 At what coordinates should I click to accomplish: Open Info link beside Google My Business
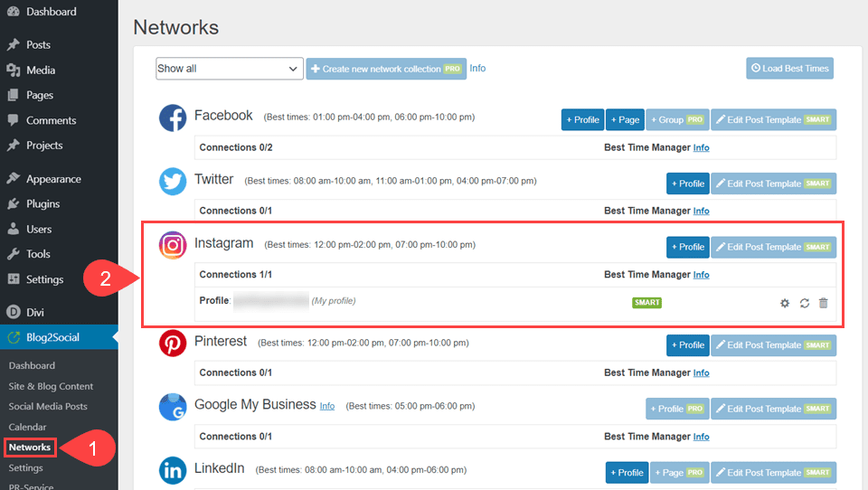327,406
